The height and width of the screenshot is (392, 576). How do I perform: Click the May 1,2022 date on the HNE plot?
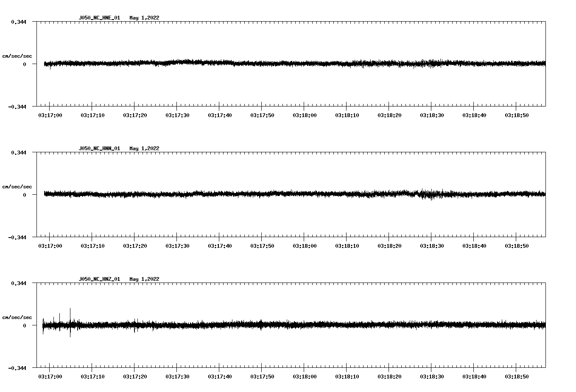tap(144, 18)
